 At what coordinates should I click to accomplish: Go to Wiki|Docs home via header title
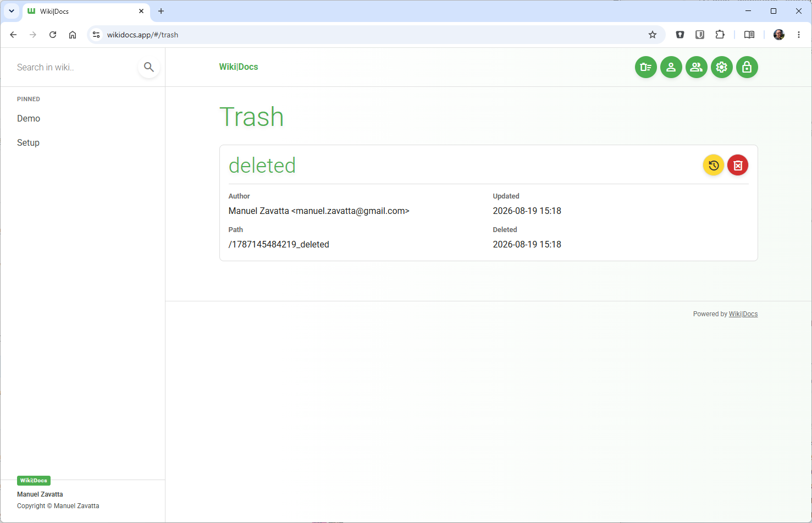tap(239, 67)
